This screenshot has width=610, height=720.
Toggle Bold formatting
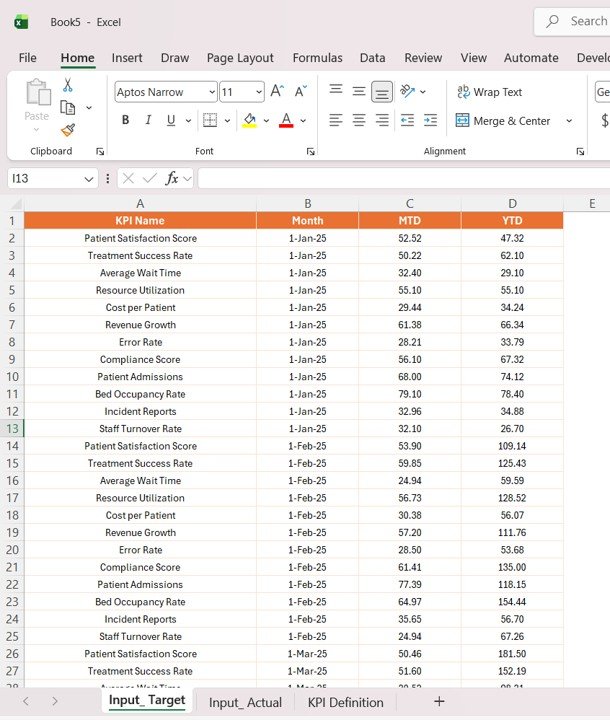[125, 120]
